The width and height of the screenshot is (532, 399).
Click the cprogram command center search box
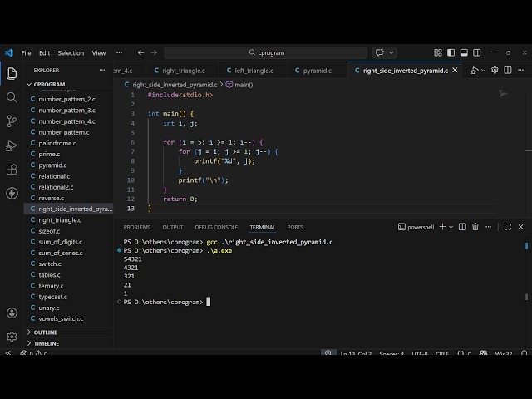tap(266, 52)
